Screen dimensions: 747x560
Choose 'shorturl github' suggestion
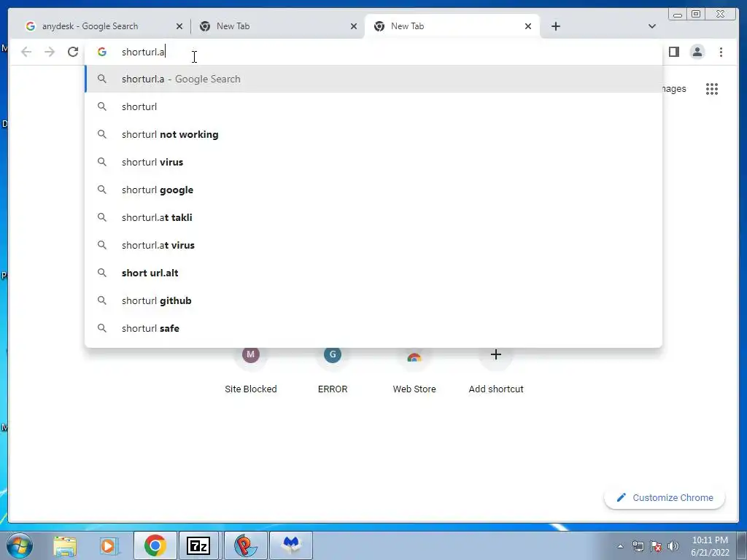(373, 300)
